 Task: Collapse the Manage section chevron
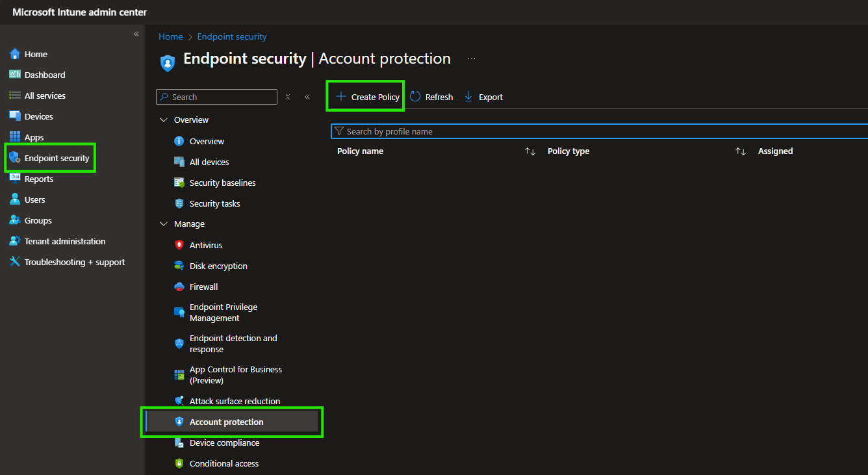coord(163,224)
